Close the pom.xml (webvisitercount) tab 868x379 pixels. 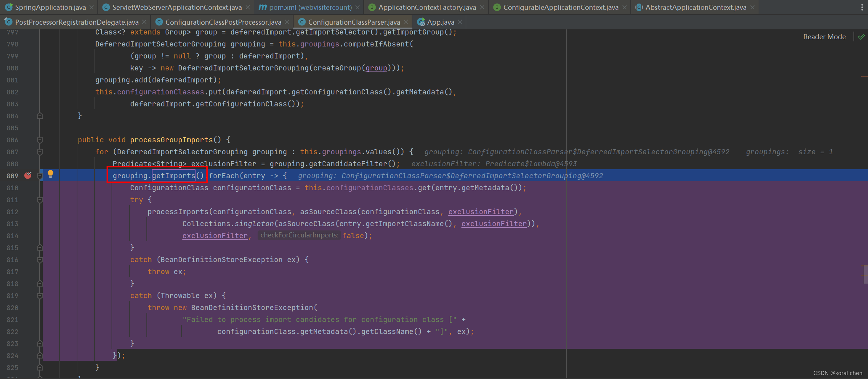pos(358,7)
